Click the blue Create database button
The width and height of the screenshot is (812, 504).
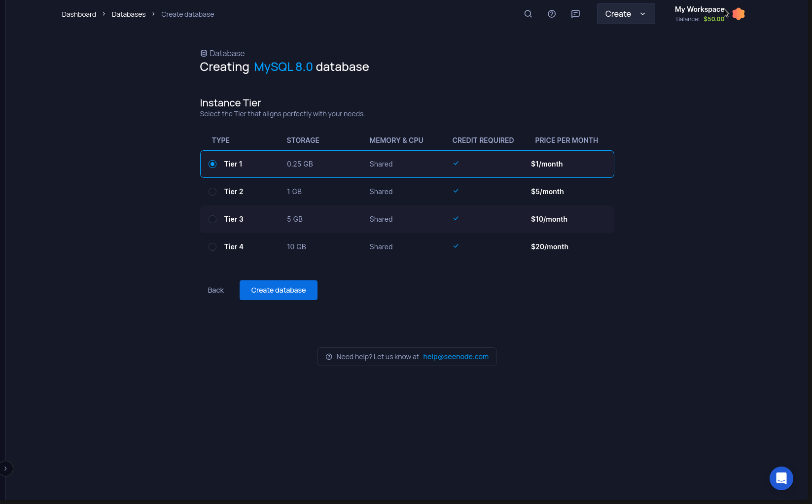(279, 290)
